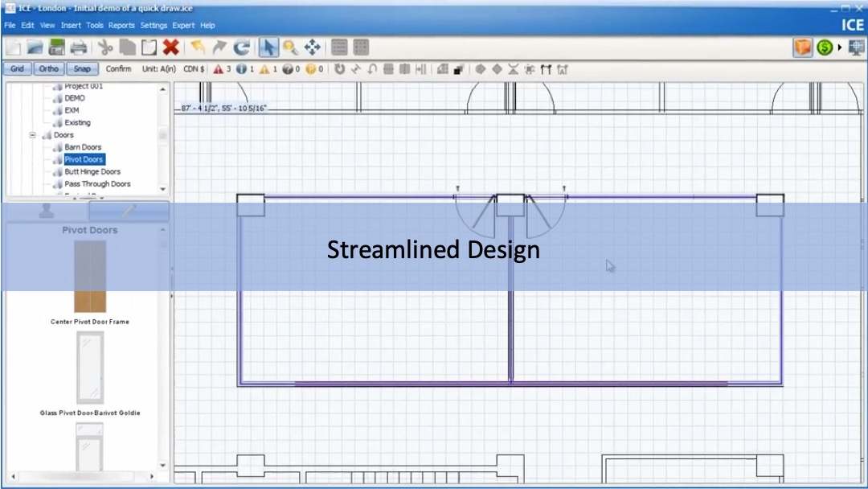This screenshot has width=868, height=489.
Task: Open the View menu
Action: click(47, 26)
